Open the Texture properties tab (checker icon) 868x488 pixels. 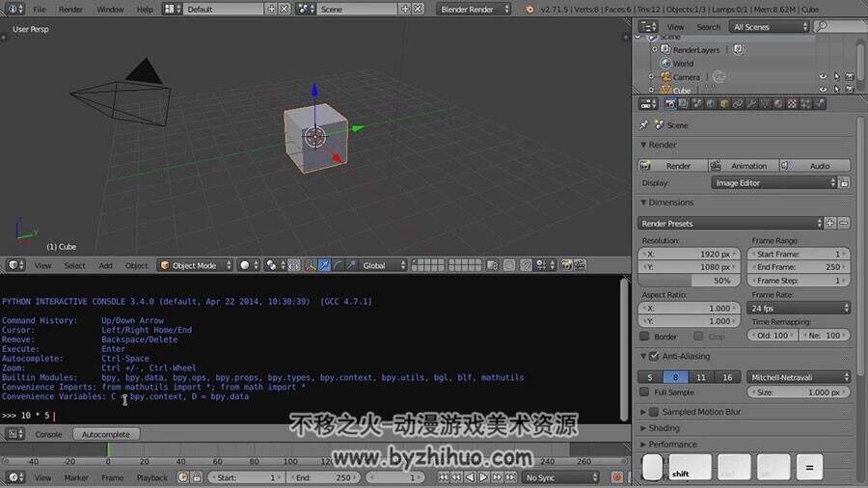pyautogui.click(x=792, y=103)
